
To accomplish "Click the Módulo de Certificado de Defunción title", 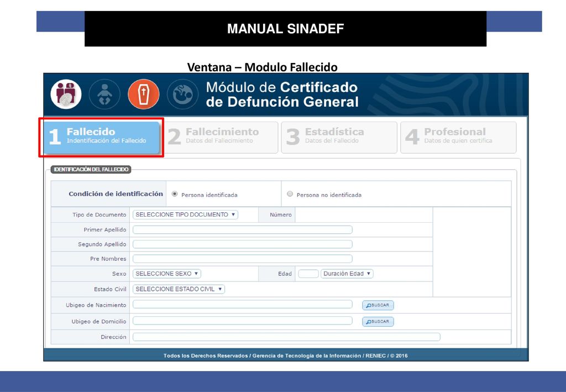I will click(282, 95).
